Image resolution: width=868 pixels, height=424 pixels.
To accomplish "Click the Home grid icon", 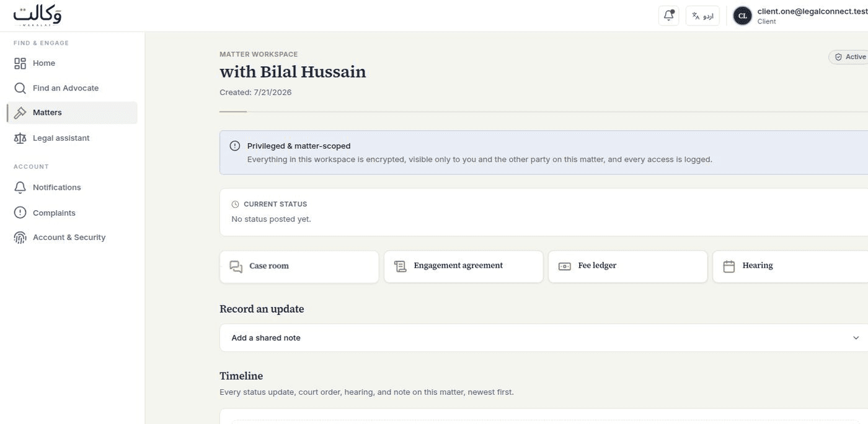I will 20,63.
